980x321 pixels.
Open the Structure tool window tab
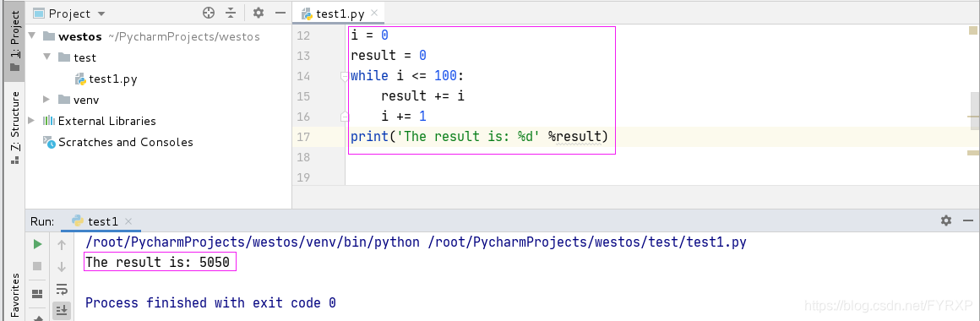pyautogui.click(x=14, y=128)
